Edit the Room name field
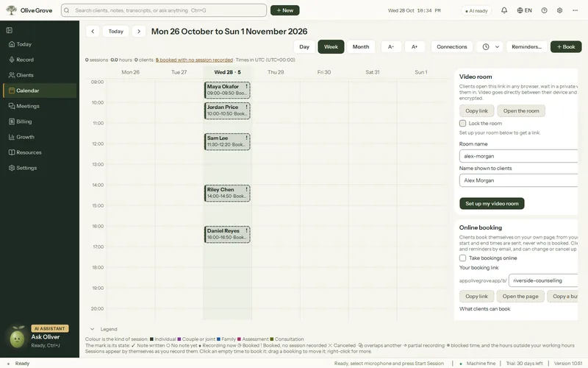 519,156
